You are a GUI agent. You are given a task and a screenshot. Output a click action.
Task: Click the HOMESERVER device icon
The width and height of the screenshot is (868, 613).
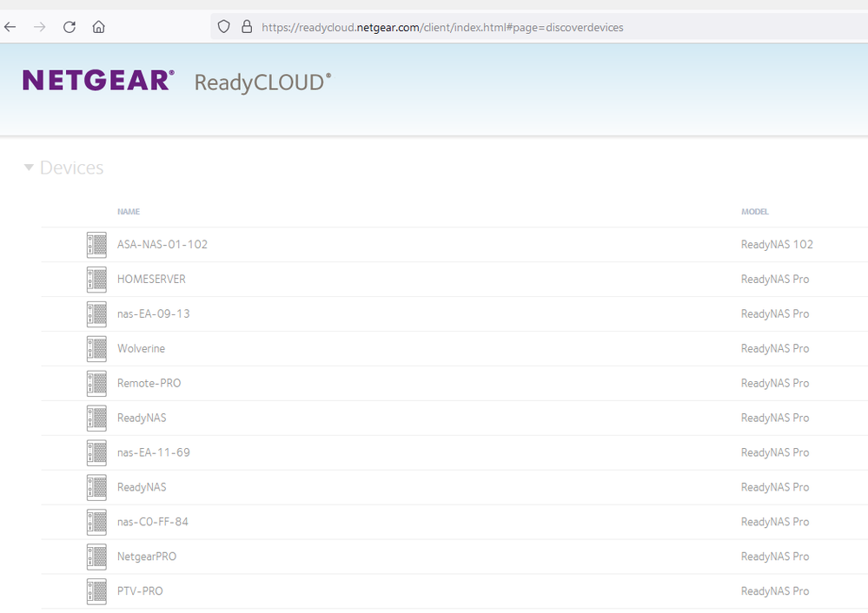tap(96, 280)
